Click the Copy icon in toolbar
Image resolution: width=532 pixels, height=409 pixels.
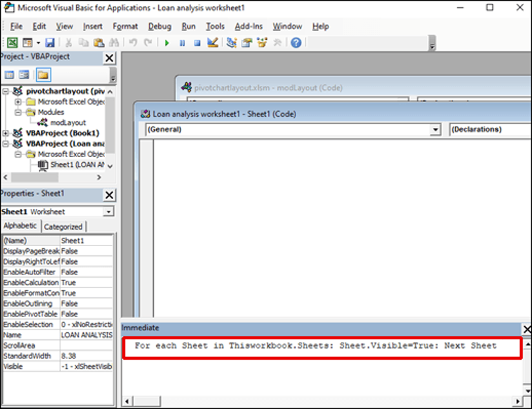tap(83, 43)
